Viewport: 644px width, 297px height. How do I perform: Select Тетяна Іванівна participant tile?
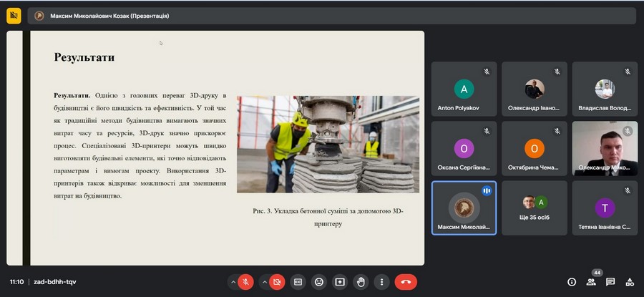tap(604, 208)
